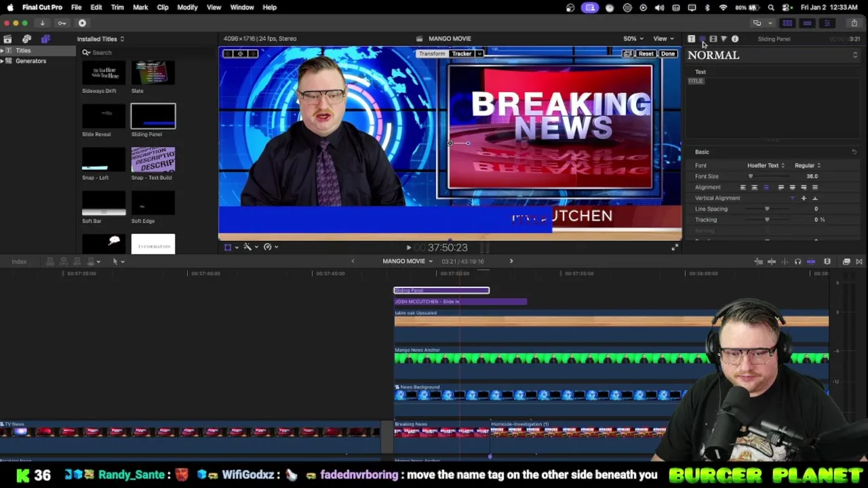The width and height of the screenshot is (868, 488).
Task: Open the File menu
Action: click(76, 7)
